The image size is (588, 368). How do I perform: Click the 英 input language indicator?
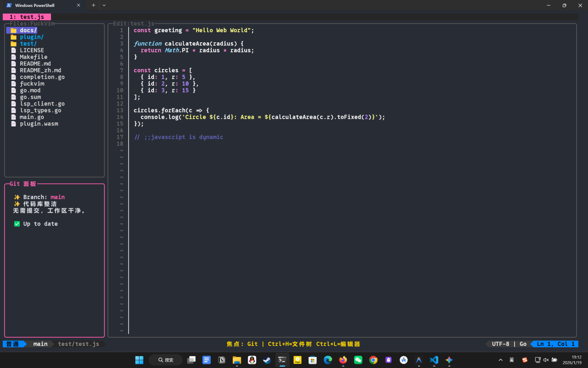coord(512,360)
